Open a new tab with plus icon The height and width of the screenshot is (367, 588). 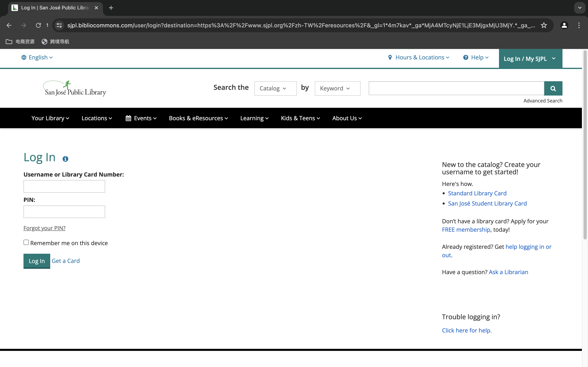[x=111, y=8]
